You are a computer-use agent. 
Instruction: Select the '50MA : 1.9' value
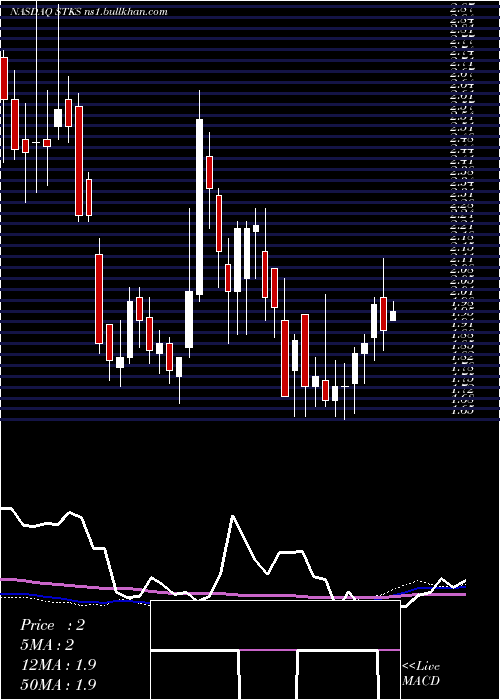click(58, 684)
